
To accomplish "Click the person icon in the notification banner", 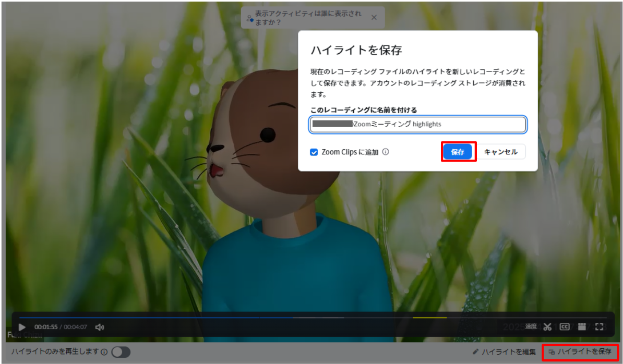I will 249,18.
